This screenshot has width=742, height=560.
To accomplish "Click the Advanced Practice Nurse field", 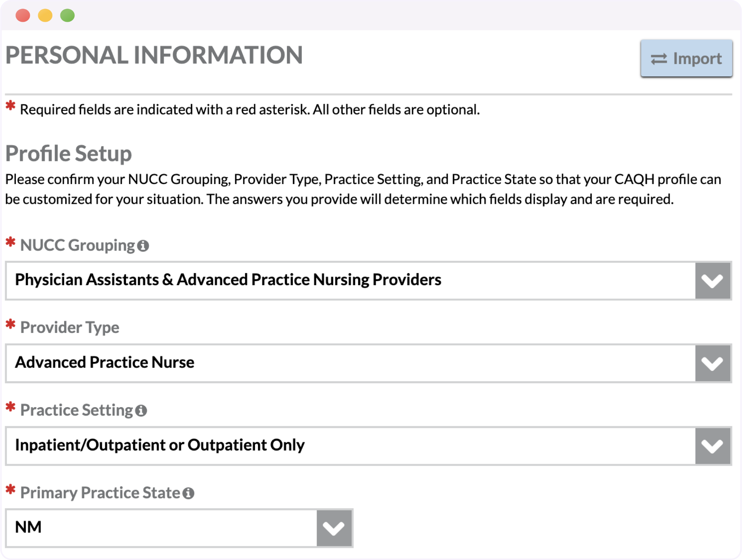I will coord(368,363).
